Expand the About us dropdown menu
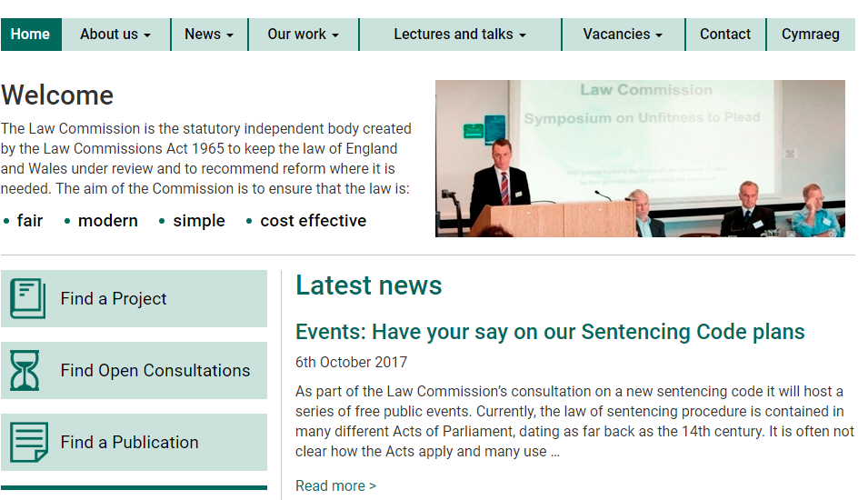The height and width of the screenshot is (500, 868). pyautogui.click(x=115, y=35)
